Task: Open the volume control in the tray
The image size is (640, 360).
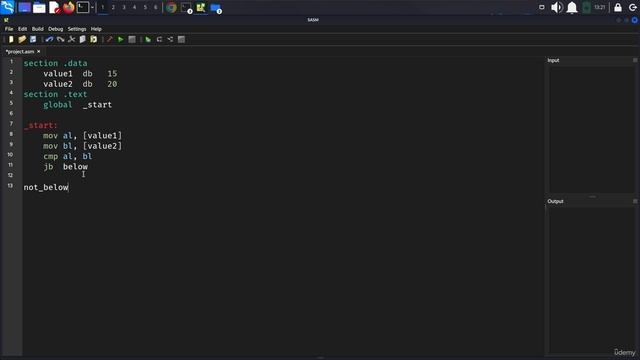Action: [557, 7]
